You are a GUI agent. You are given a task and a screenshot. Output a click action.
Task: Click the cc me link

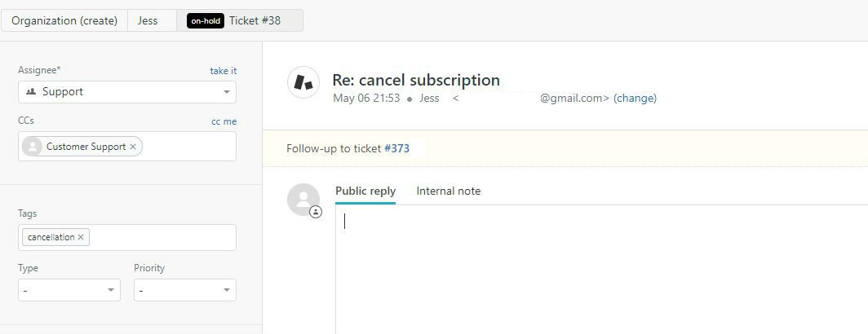coord(224,121)
